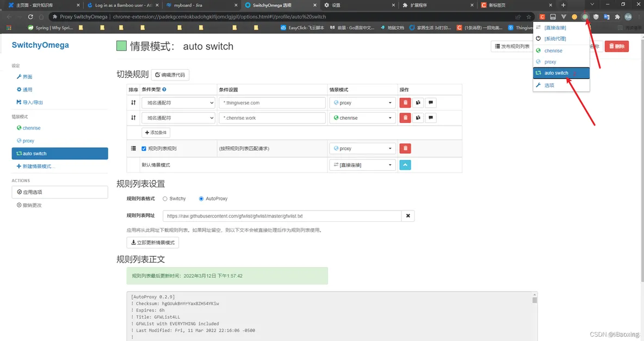Screen dimensions: 644x341
Task: Click the translate extension icon in toolbar
Action: (x=606, y=17)
